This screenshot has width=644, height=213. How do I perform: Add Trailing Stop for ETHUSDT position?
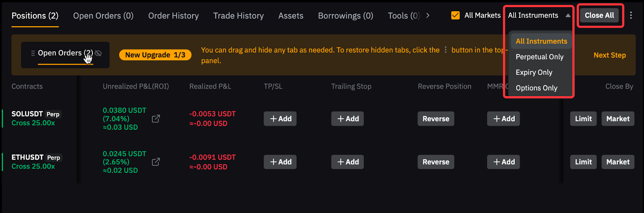(x=347, y=162)
